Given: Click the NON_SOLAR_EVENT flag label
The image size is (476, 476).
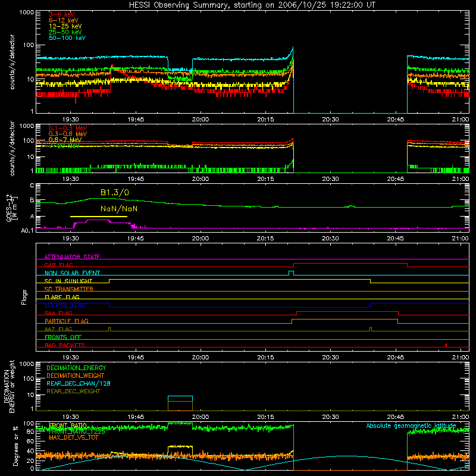Looking at the screenshot, I should pos(72,273).
